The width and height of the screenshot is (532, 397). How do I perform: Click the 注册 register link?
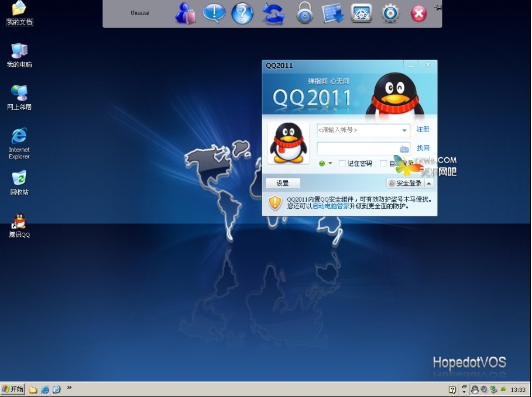click(423, 130)
